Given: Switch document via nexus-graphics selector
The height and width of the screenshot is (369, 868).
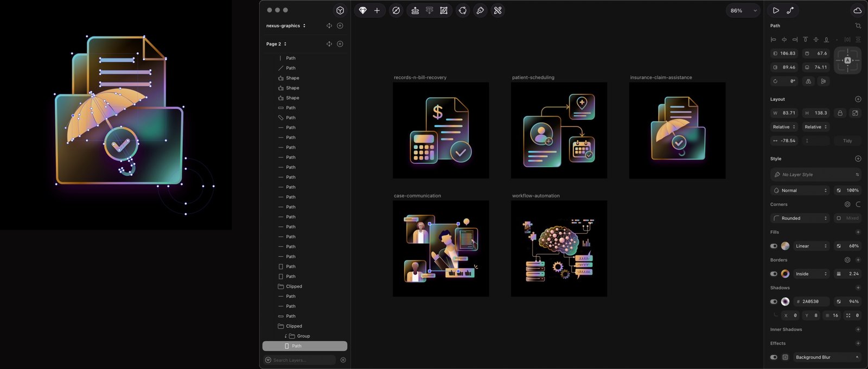Looking at the screenshot, I should pyautogui.click(x=286, y=26).
